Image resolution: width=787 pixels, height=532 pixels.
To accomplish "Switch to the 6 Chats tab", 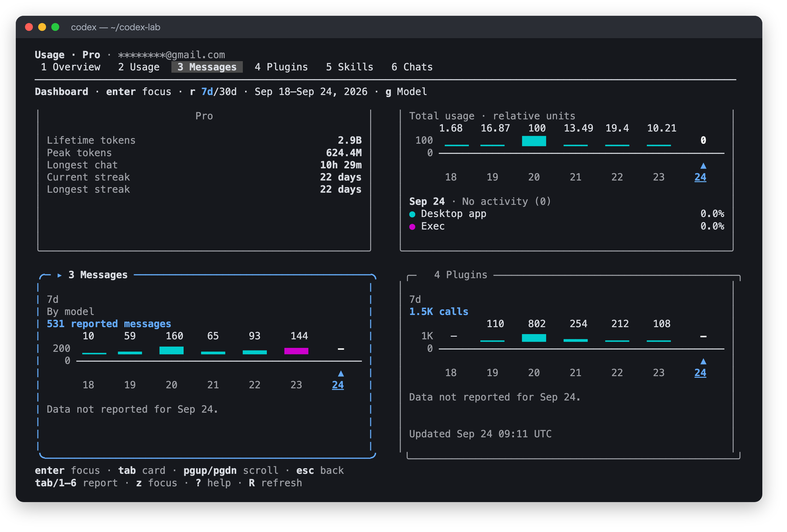I will [412, 67].
